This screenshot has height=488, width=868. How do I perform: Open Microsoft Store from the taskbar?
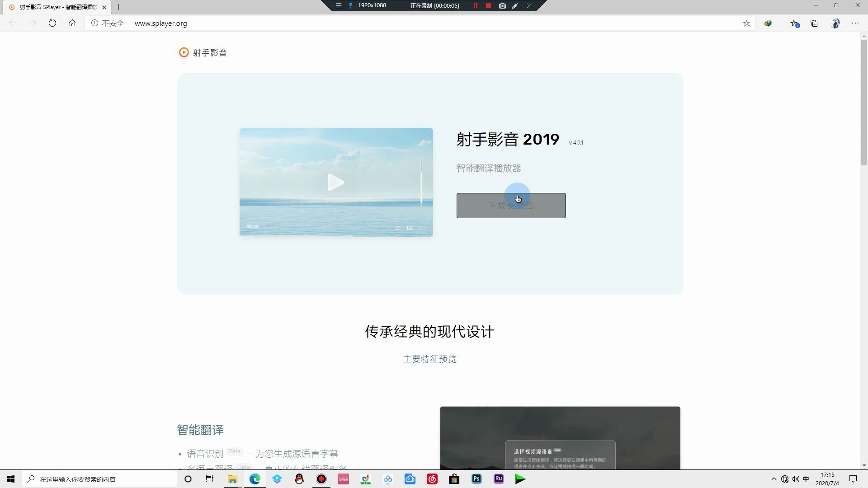454,479
